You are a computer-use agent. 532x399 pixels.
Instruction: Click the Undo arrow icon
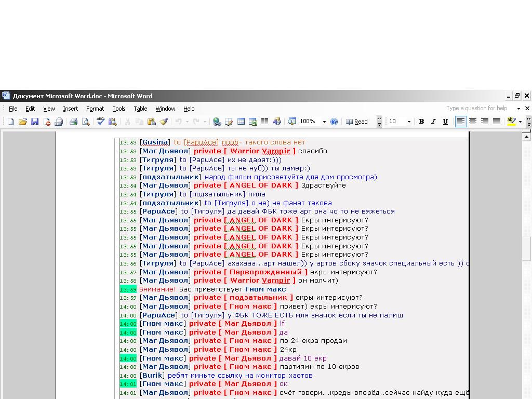(179, 122)
